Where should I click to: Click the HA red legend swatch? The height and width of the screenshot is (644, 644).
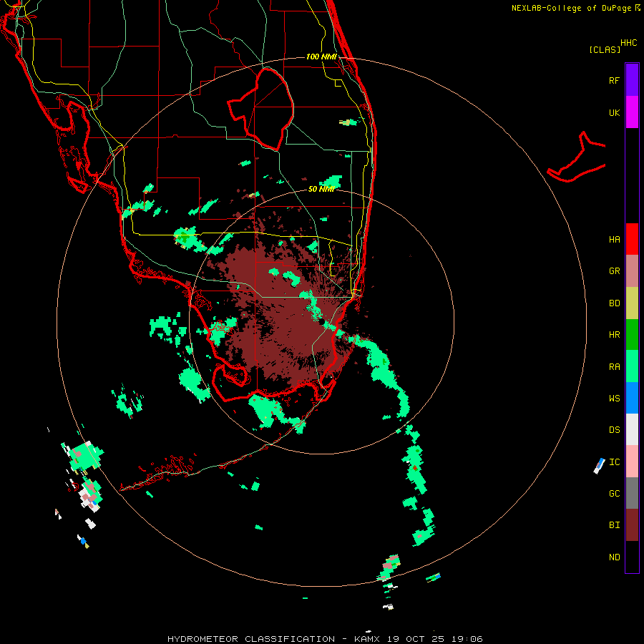[x=632, y=239]
